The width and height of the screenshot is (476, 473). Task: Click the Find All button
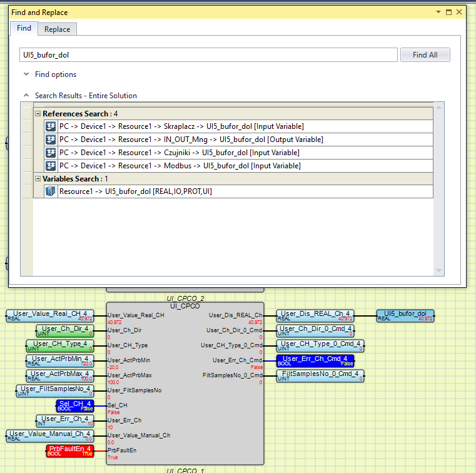point(425,55)
